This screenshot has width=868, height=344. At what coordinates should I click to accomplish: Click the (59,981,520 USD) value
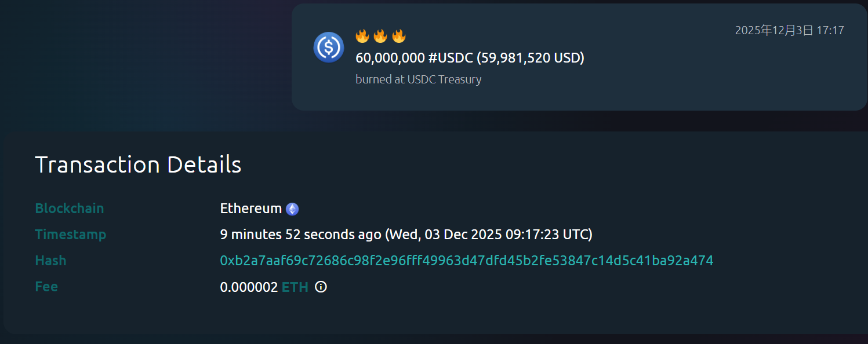click(530, 58)
